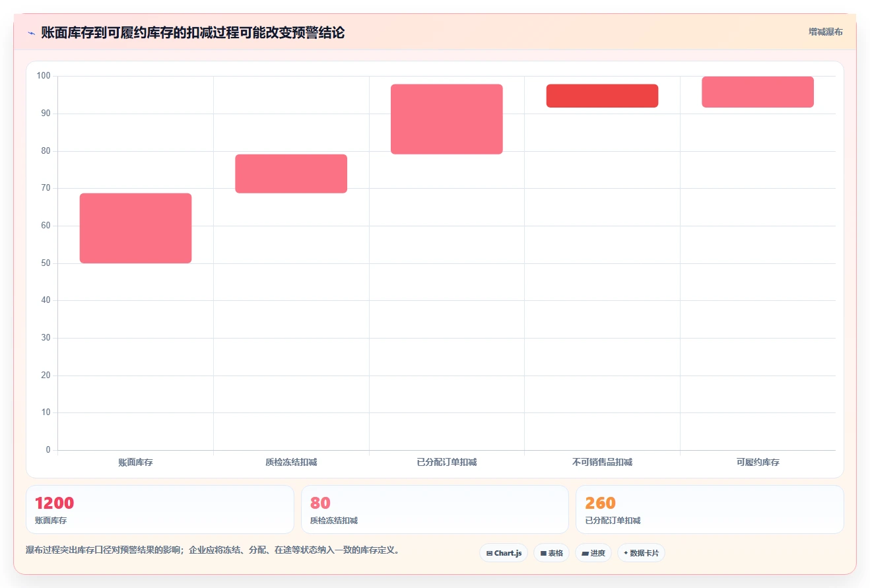Image resolution: width=870 pixels, height=588 pixels.
Task: Select the 进度 tag chip
Action: coord(593,553)
